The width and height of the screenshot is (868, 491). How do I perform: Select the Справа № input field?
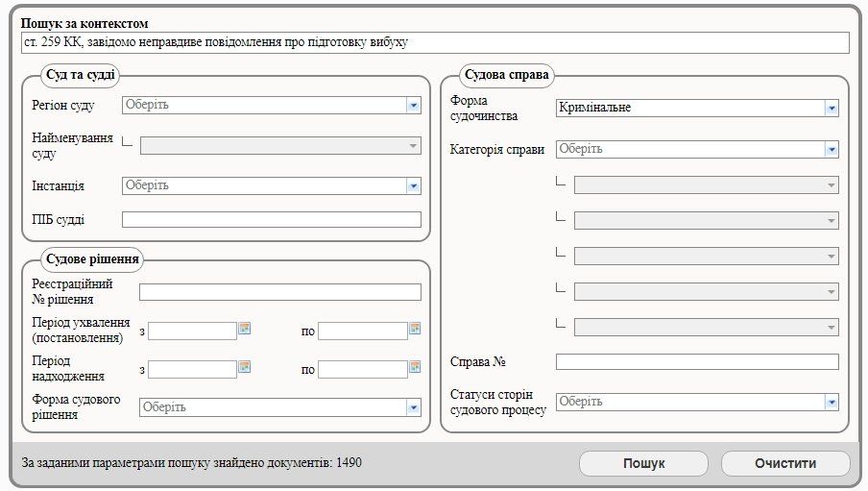click(x=696, y=362)
